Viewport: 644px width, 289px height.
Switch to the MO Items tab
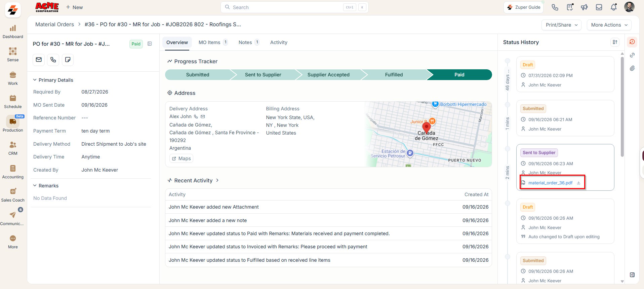click(213, 42)
